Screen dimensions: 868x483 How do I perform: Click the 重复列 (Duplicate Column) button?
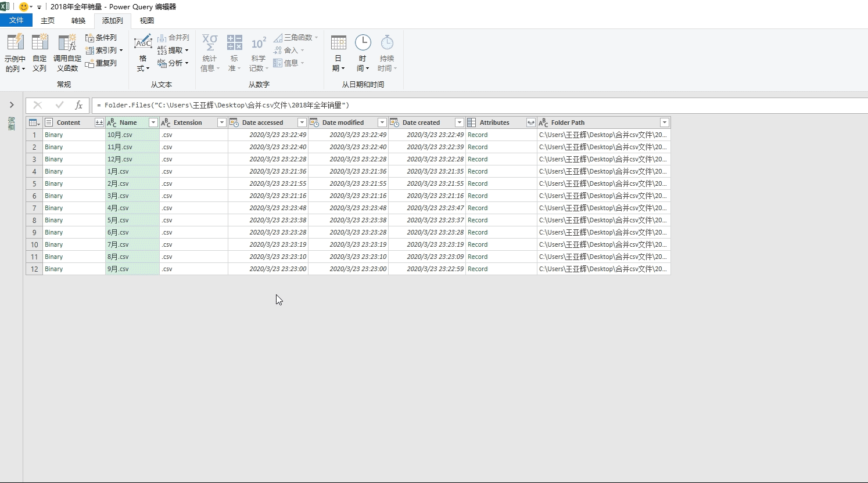click(101, 63)
